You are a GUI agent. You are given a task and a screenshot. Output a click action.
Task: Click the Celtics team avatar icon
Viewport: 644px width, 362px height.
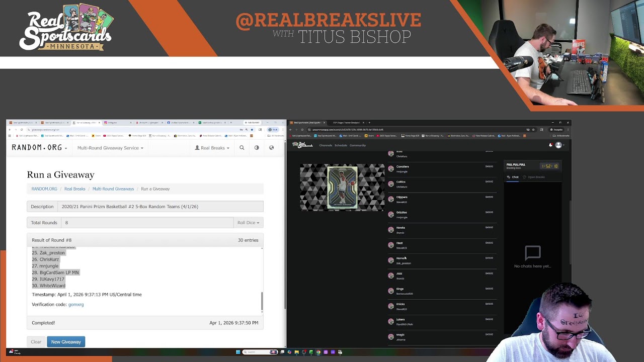(391, 184)
